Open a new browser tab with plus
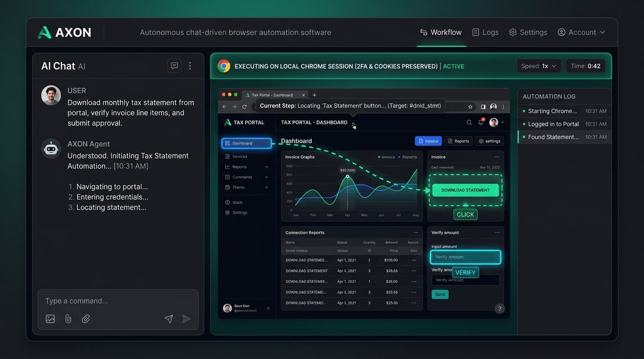Screen dimensions: 644x359 314,95
